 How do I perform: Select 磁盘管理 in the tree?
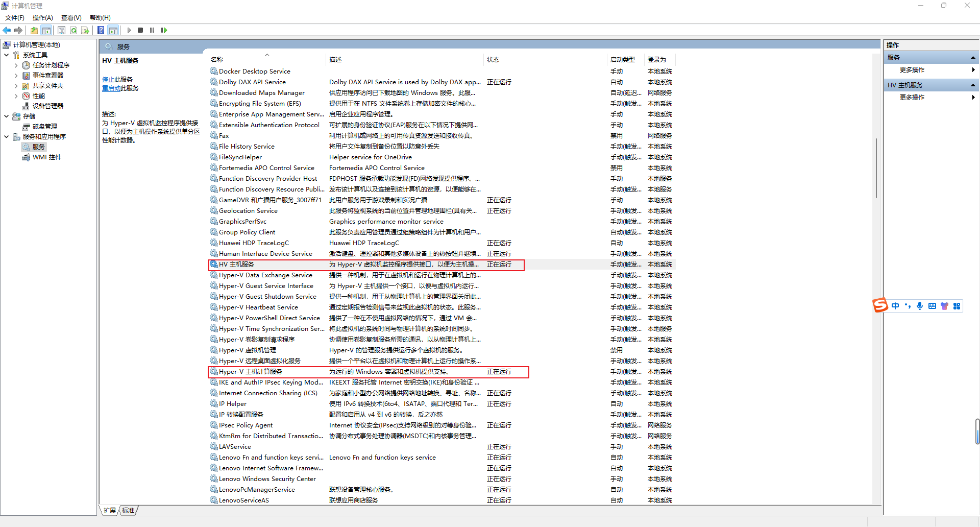(45, 127)
